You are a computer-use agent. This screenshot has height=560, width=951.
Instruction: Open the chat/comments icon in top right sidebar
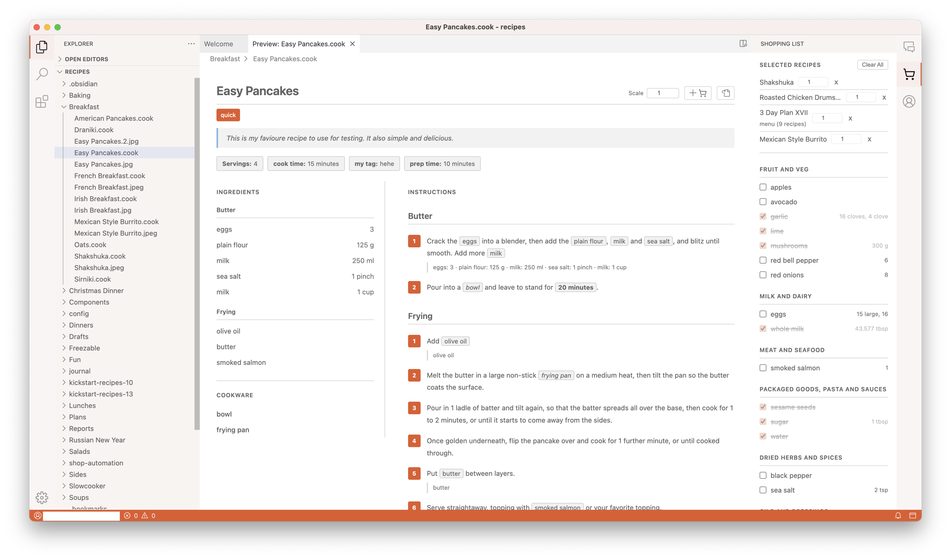(x=909, y=47)
